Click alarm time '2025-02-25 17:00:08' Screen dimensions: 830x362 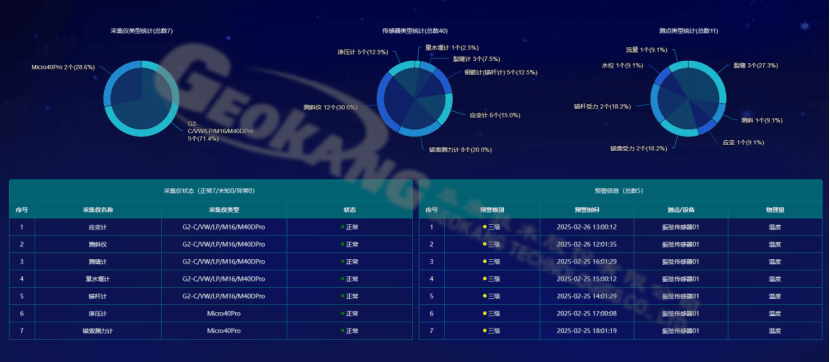pyautogui.click(x=587, y=313)
